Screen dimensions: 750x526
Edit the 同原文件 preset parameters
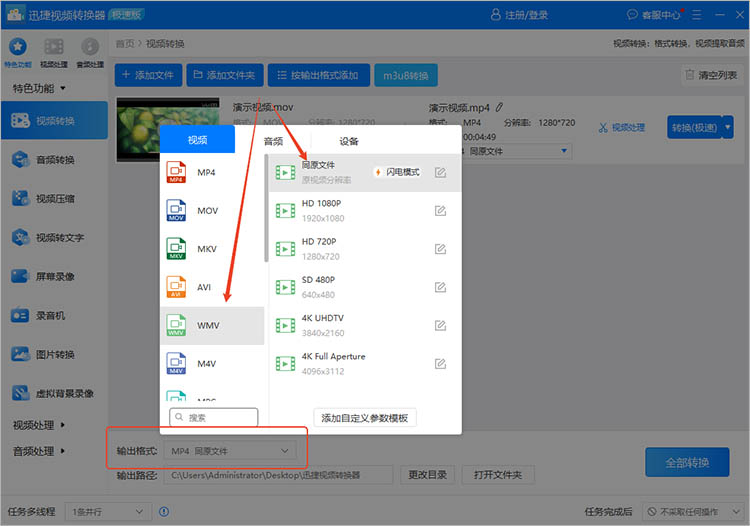point(441,173)
